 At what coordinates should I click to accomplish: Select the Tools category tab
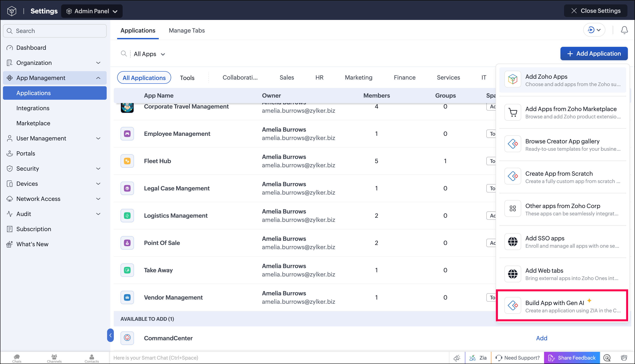point(187,78)
